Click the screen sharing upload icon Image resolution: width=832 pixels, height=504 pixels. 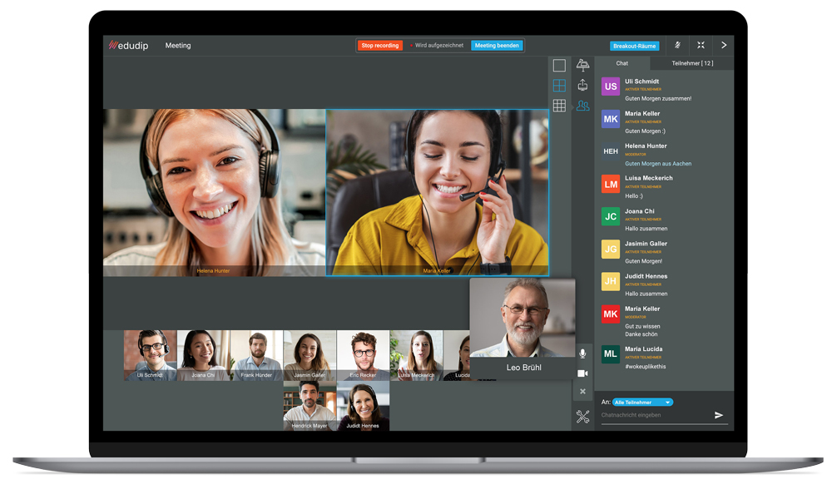click(582, 86)
